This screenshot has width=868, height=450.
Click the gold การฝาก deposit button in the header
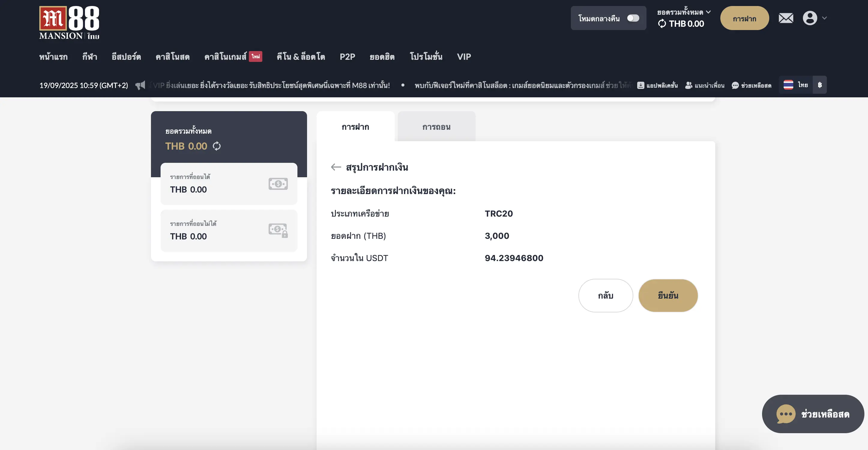744,18
